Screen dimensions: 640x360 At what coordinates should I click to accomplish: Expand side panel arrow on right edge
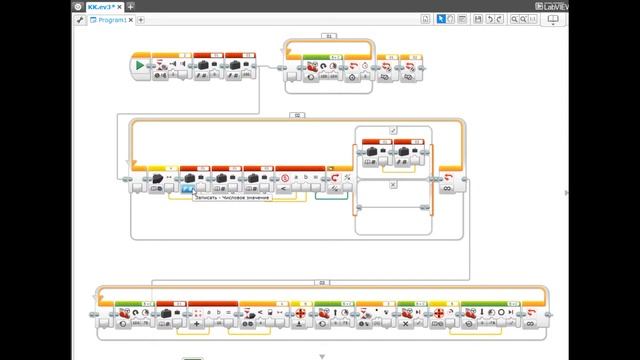tap(566, 193)
